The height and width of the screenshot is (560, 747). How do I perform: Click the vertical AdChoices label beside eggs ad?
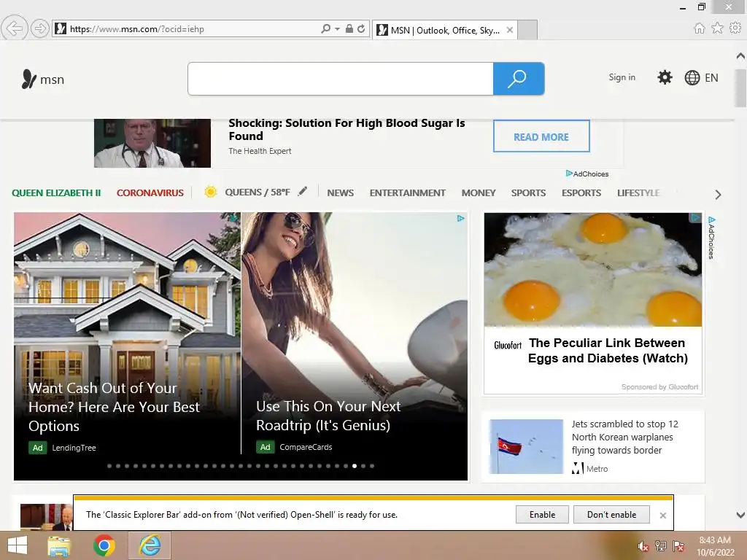click(711, 238)
